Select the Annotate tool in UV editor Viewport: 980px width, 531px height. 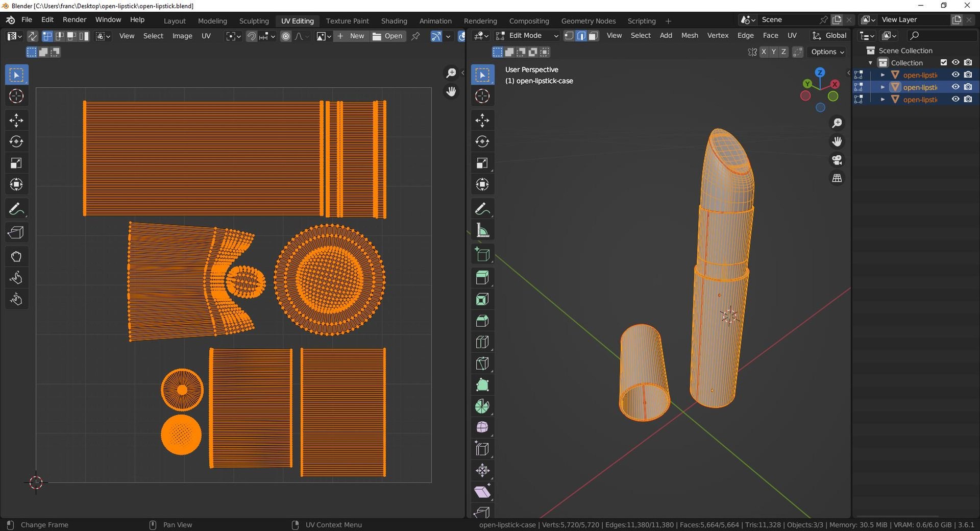tap(16, 209)
